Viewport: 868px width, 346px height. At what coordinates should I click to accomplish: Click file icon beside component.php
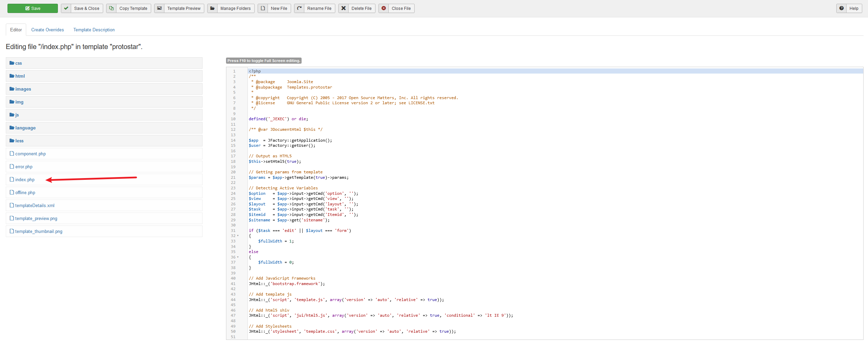[12, 154]
